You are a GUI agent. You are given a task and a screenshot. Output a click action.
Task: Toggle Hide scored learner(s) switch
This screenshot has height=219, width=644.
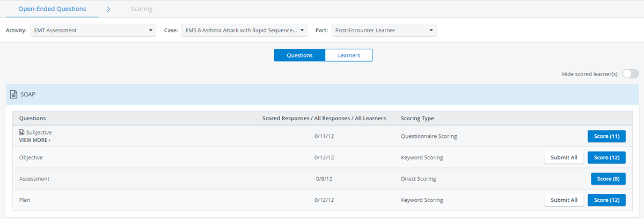pyautogui.click(x=631, y=74)
